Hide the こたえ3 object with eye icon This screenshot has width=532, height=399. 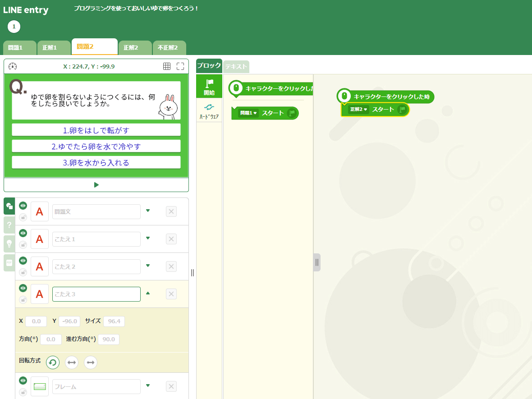23,288
